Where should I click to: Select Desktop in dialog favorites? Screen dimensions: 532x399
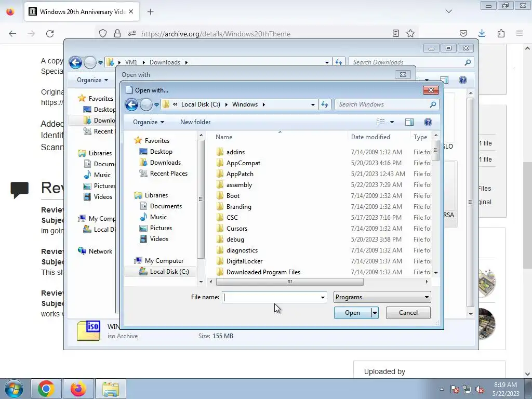(161, 152)
